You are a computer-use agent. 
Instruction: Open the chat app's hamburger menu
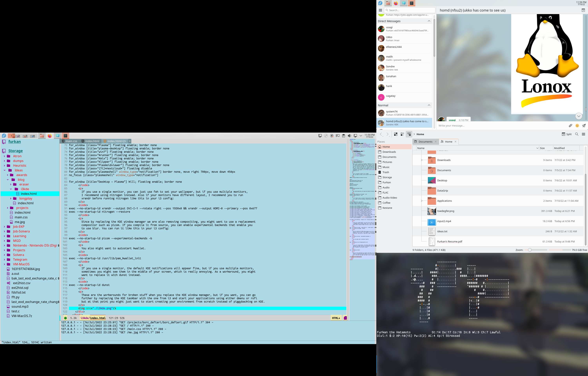pos(380,10)
